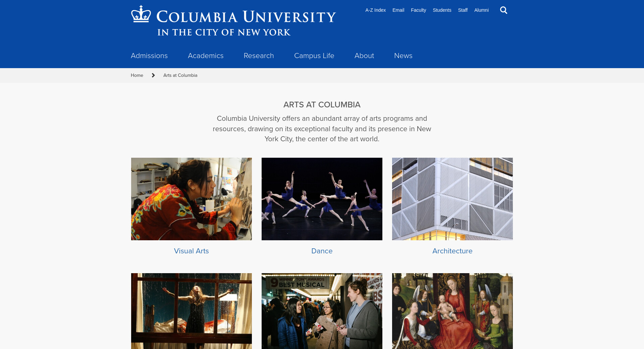Screen dimensions: 644x349
Task: Return Home via breadcrumb
Action: point(137,75)
